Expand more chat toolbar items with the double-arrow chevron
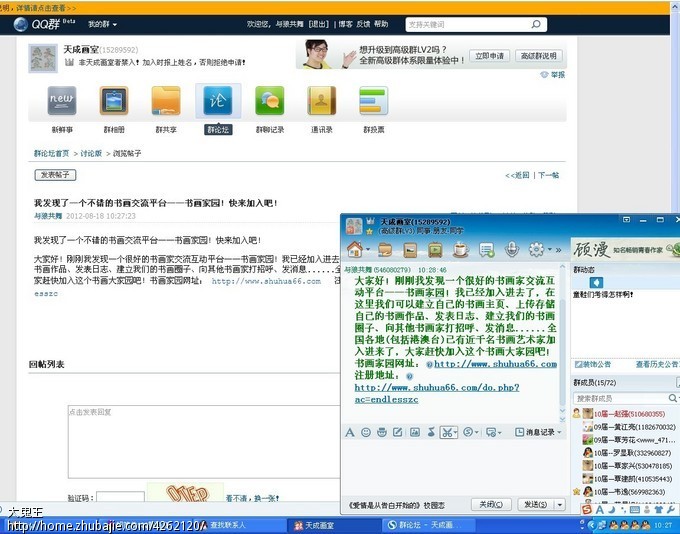 pyautogui.click(x=559, y=250)
